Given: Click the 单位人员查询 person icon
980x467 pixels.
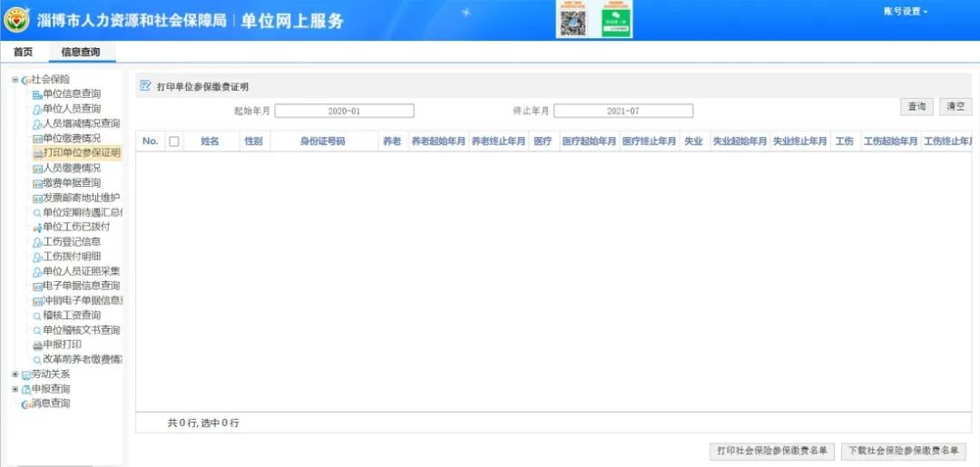Looking at the screenshot, I should (x=37, y=109).
